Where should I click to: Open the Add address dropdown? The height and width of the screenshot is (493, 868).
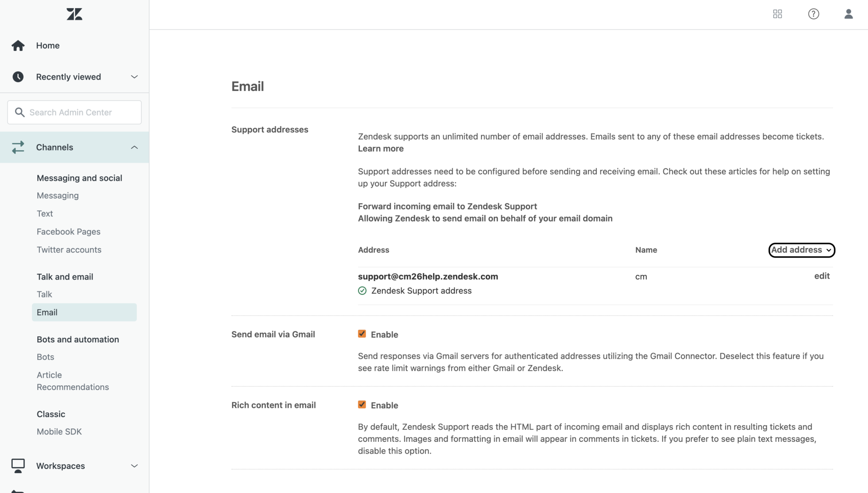(x=801, y=250)
